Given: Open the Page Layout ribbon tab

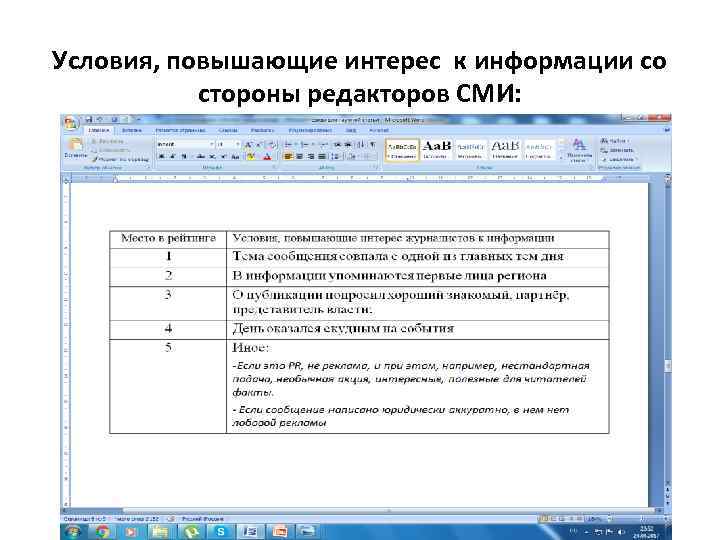Looking at the screenshot, I should [x=180, y=131].
